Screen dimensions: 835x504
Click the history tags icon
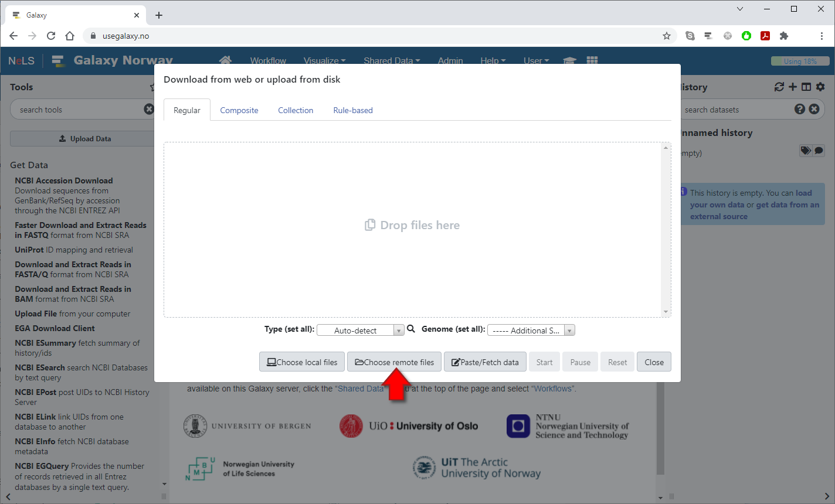[806, 151]
